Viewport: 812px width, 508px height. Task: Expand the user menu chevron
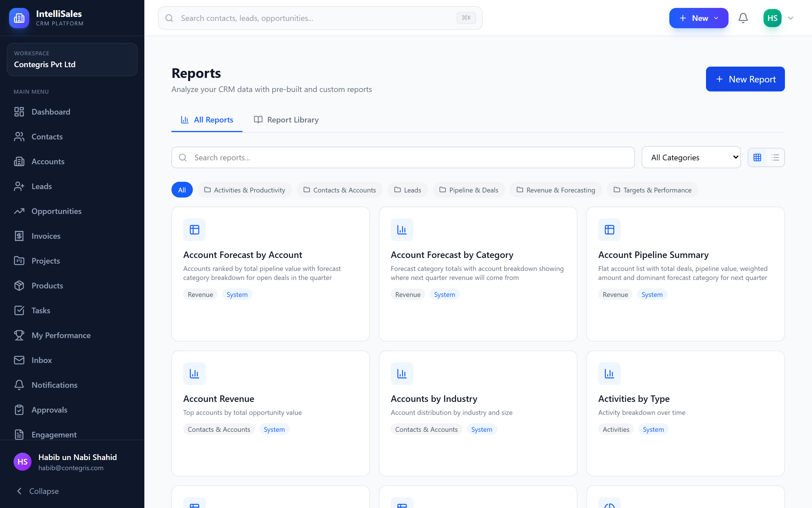(x=791, y=18)
